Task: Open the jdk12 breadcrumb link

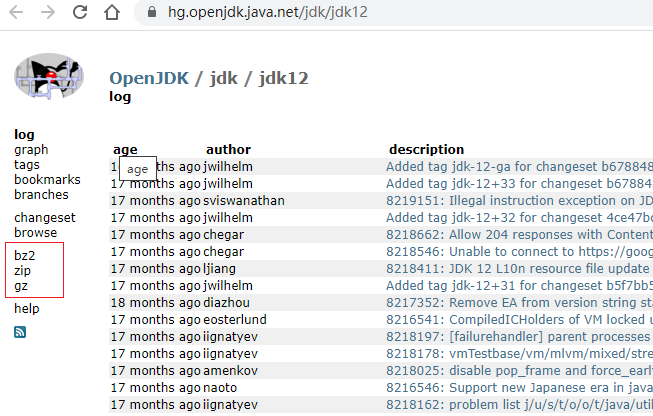Action: (x=284, y=78)
